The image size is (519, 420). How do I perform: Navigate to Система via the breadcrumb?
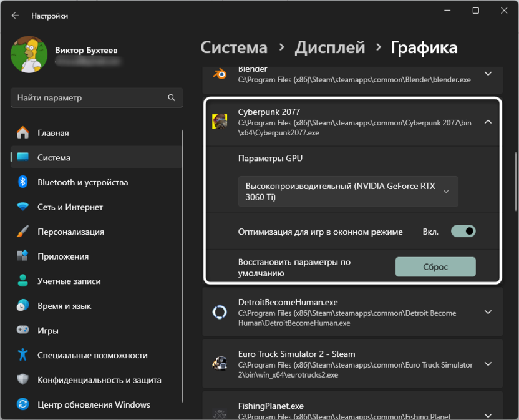tap(234, 47)
